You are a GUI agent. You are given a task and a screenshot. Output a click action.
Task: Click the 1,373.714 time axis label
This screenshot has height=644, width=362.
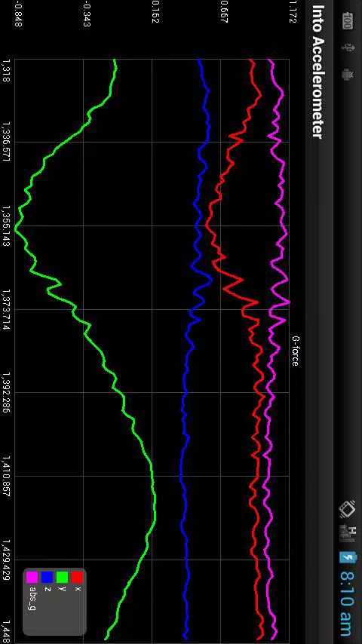(x=6, y=309)
